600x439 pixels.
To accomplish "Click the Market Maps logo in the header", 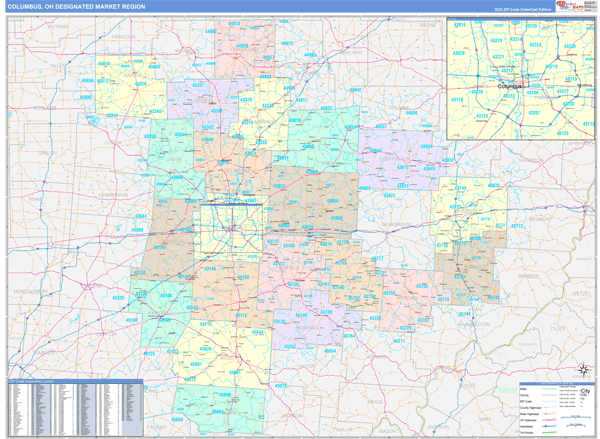I will click(570, 6).
